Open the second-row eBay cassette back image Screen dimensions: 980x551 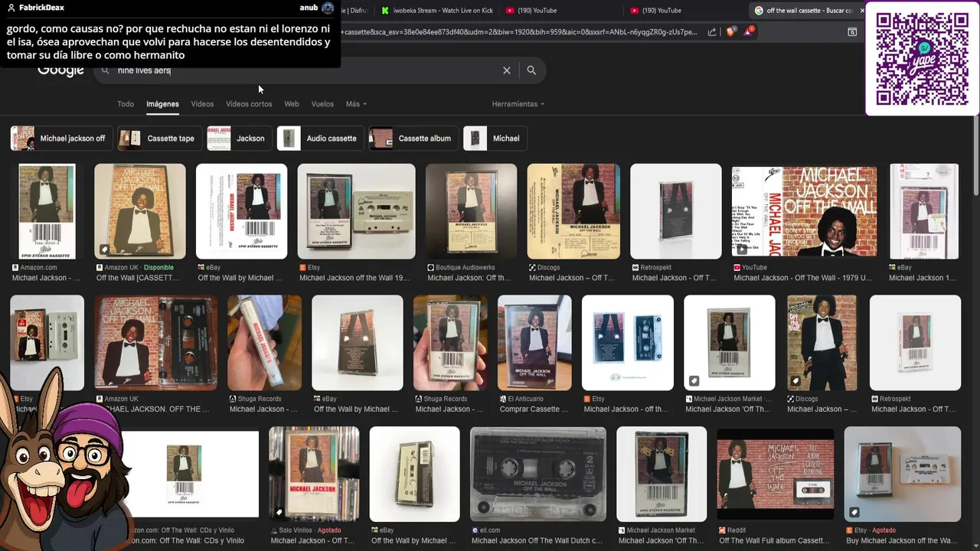pos(358,343)
